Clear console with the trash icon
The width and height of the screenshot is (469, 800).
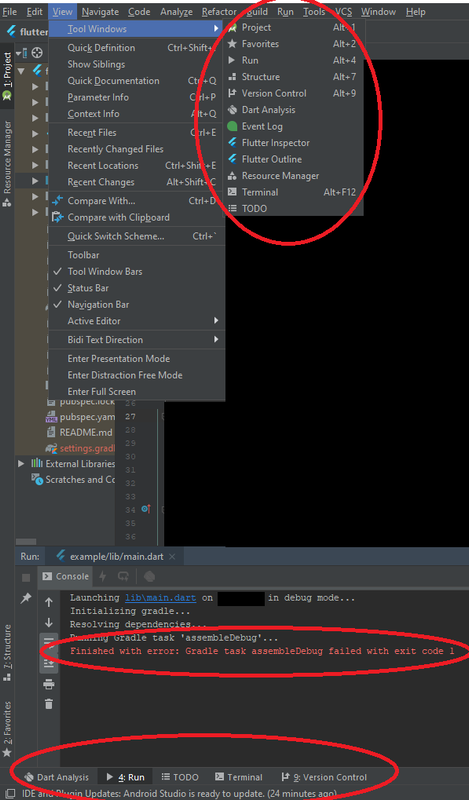pos(48,704)
